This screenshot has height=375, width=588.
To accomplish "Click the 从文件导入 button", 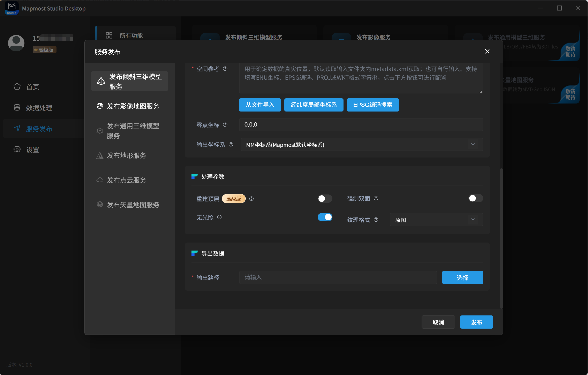I will coord(260,105).
